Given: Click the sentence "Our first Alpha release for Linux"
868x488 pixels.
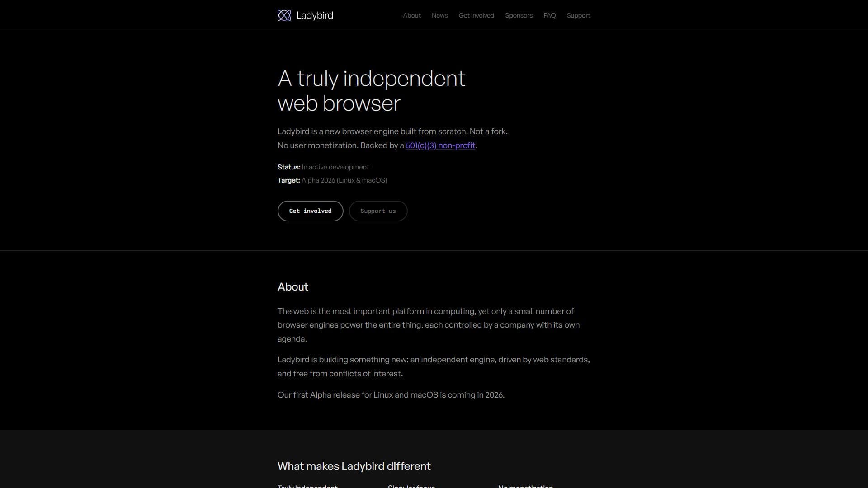Looking at the screenshot, I should click(x=391, y=395).
